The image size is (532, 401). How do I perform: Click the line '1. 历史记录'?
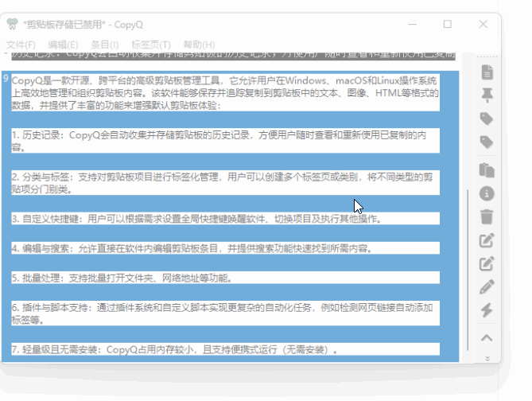pos(225,141)
